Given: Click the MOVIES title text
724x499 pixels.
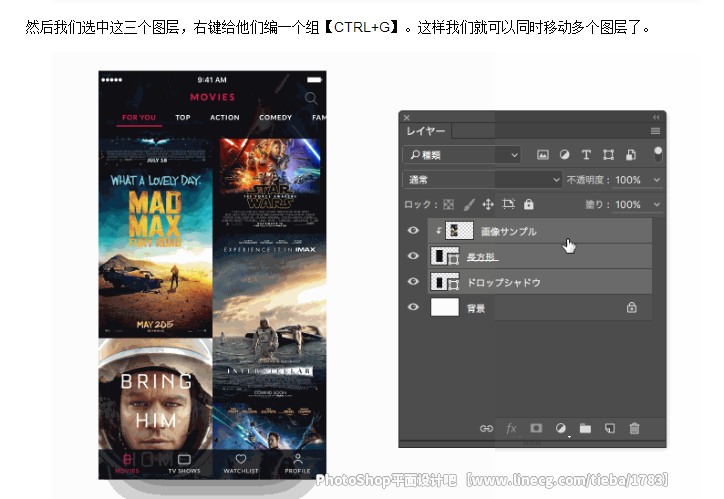Looking at the screenshot, I should 212,97.
